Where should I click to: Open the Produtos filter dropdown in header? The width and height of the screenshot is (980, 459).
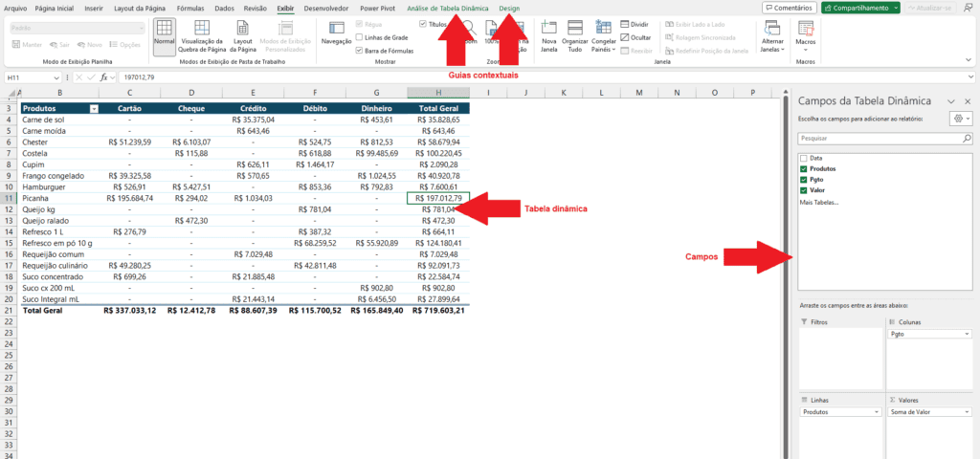pos(95,109)
